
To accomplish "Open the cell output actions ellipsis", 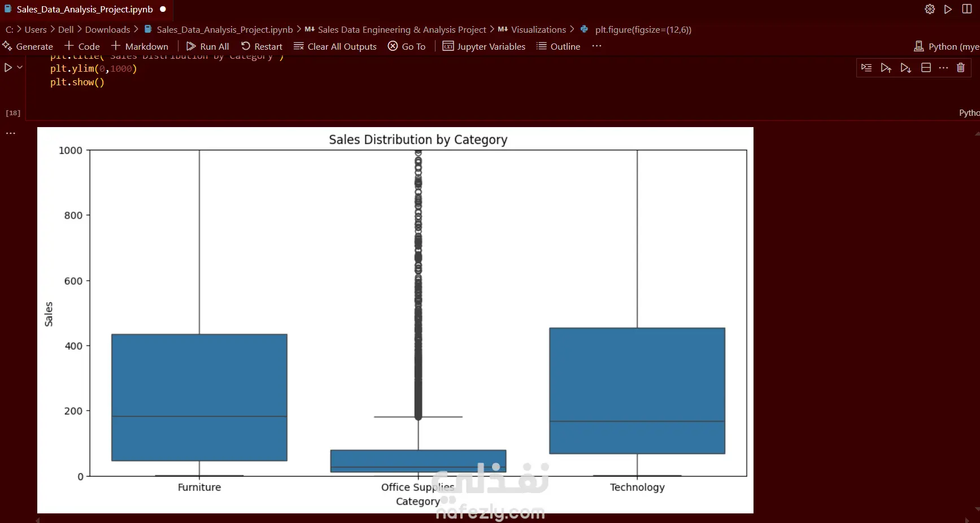I will (x=11, y=133).
